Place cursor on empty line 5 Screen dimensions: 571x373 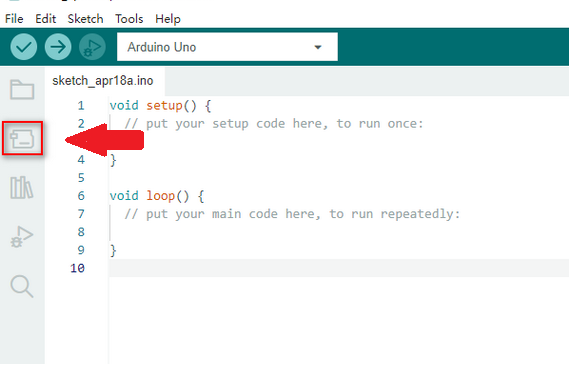click(x=339, y=178)
